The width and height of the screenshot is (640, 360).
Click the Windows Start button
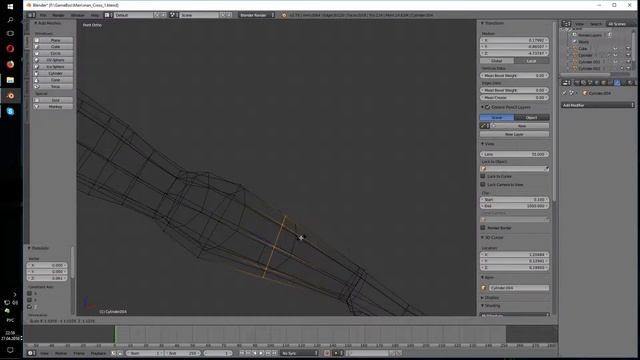tap(10, 6)
